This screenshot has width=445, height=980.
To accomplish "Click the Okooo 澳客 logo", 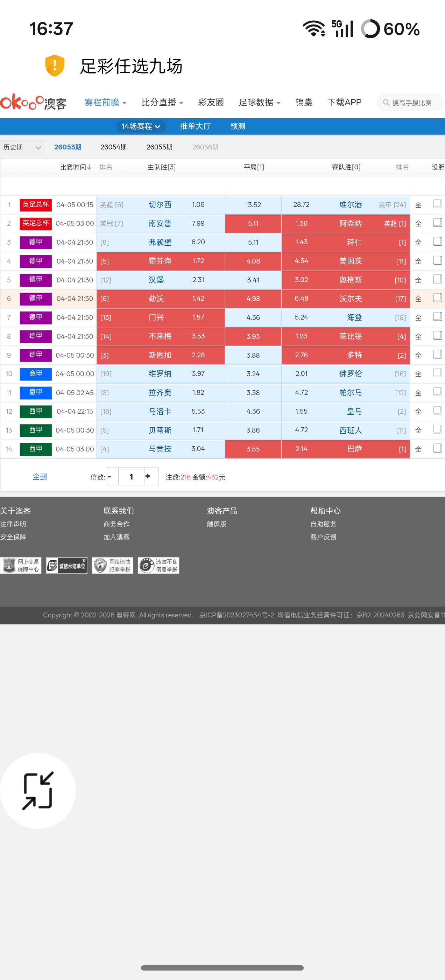I will pos(34,102).
